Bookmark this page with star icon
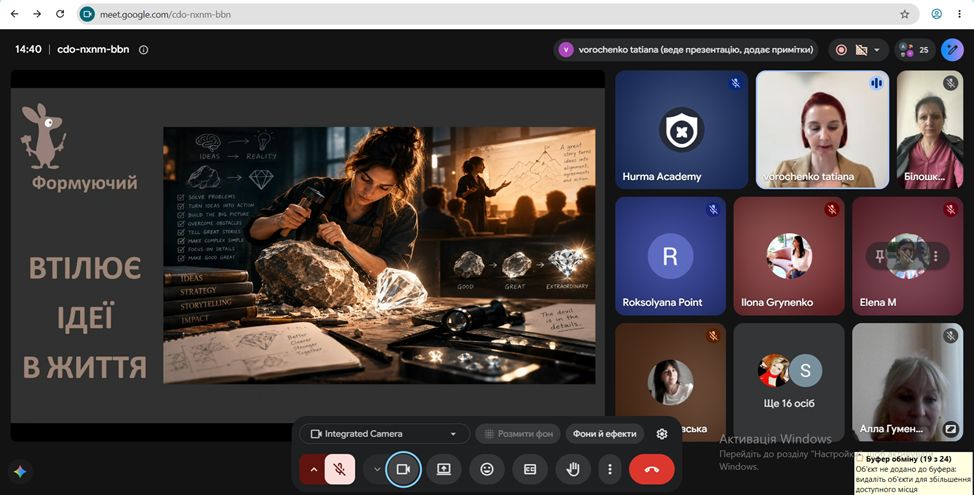Viewport: 974px width, 495px height. tap(904, 14)
